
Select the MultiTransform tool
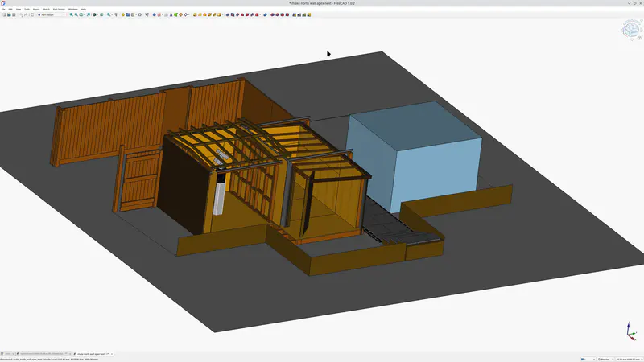click(309, 14)
